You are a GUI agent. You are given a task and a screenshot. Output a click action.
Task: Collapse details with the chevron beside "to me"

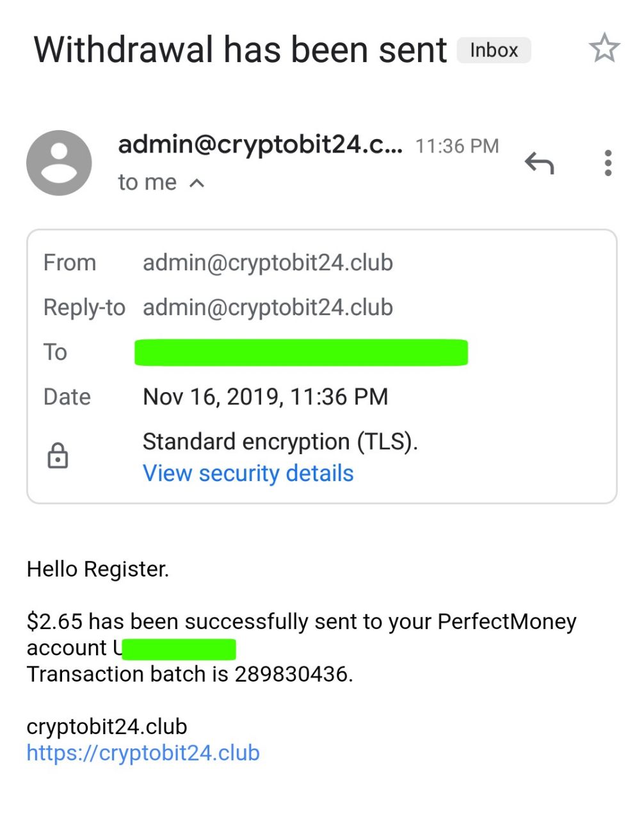pyautogui.click(x=197, y=183)
